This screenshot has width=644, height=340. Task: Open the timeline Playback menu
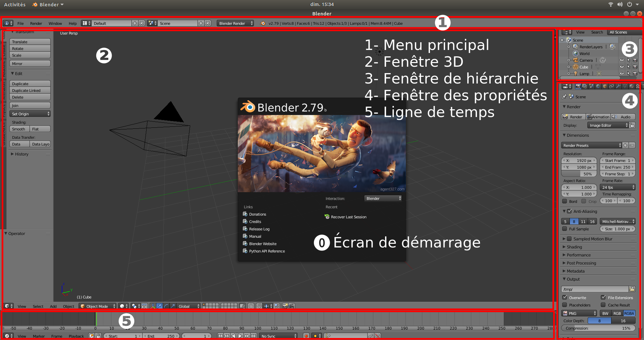click(76, 336)
